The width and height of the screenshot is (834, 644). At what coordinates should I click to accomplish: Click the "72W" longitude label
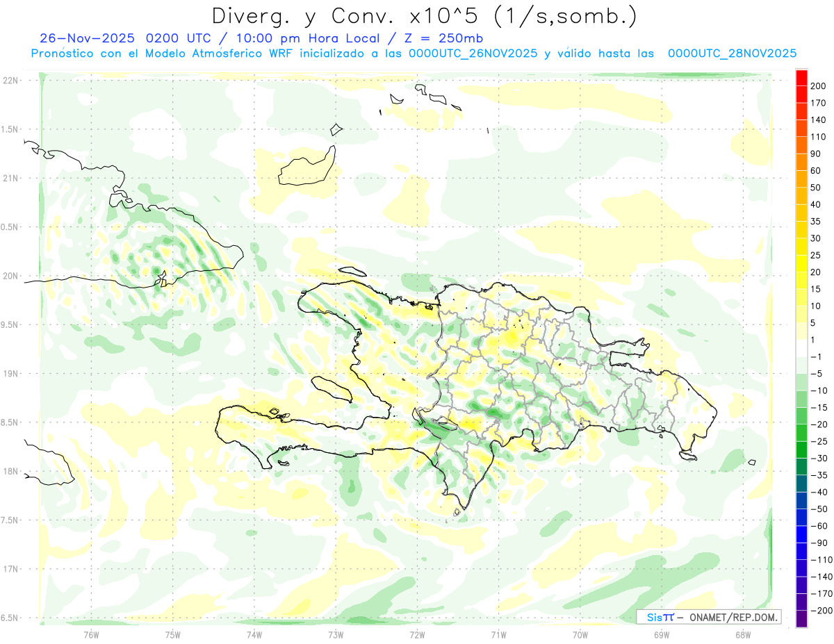tap(417, 634)
